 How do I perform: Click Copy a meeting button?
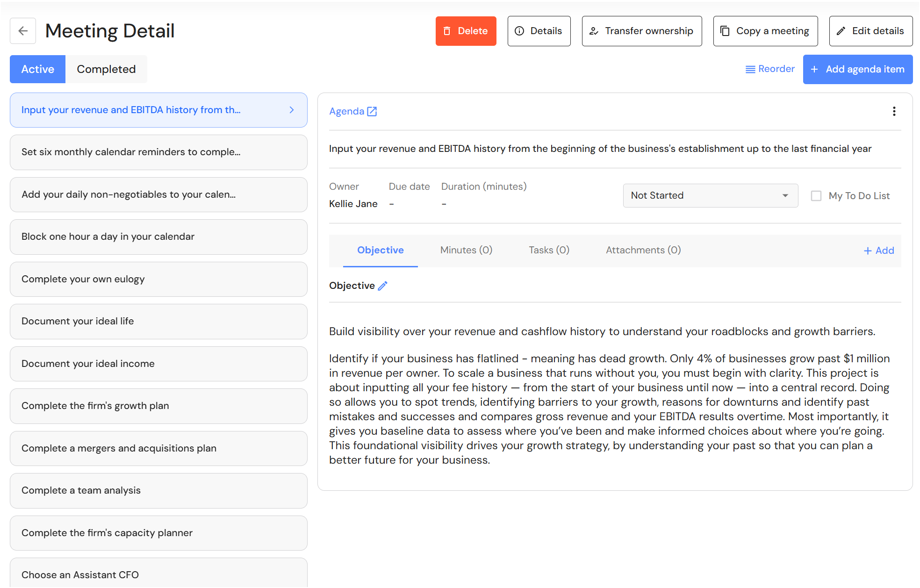(x=765, y=31)
